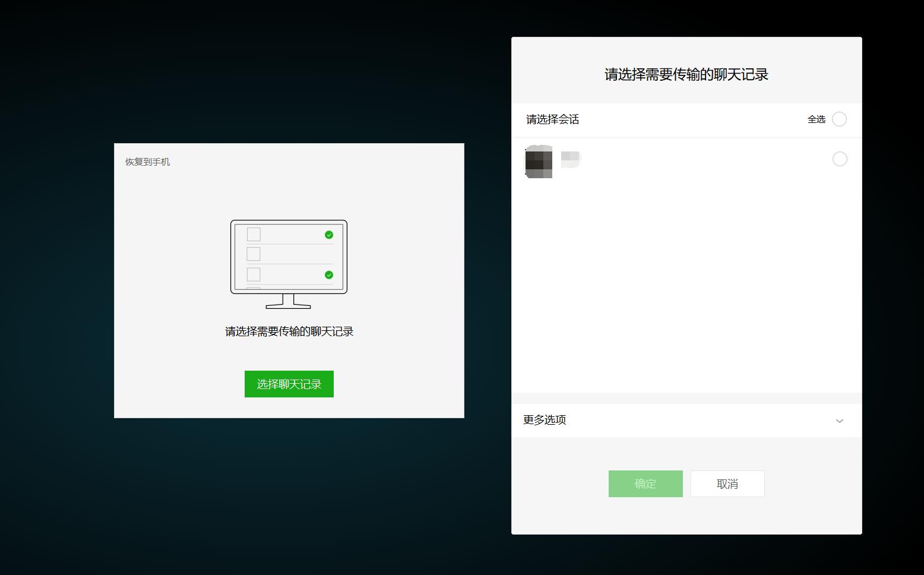Viewport: 924px width, 575px height.
Task: Click the first checkbox square in the illustration
Action: point(254,235)
